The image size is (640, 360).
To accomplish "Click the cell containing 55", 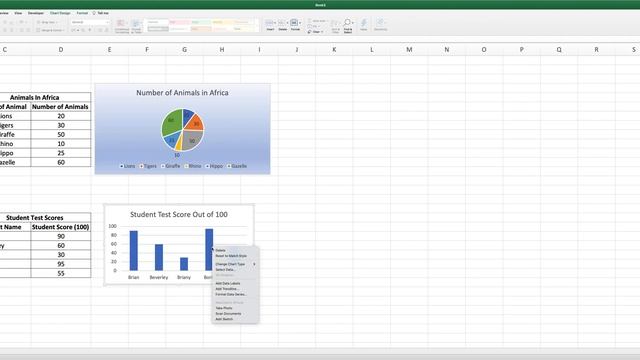I will (61, 273).
